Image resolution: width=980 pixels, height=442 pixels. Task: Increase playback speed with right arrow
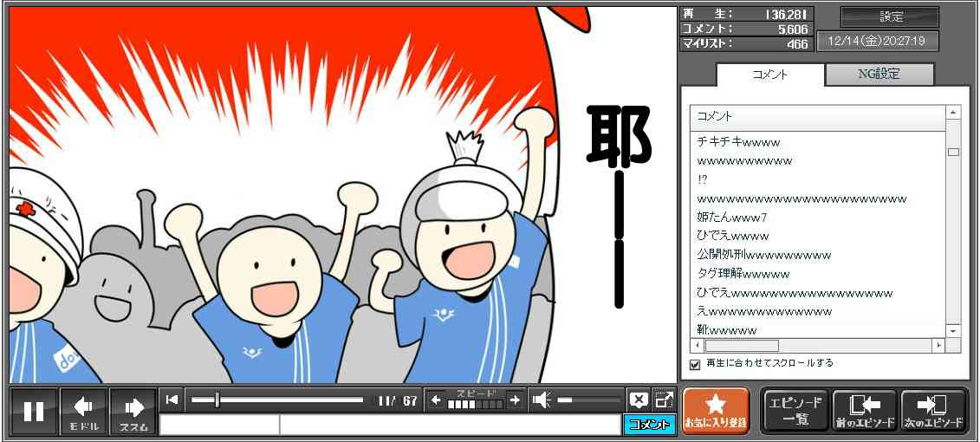(515, 400)
